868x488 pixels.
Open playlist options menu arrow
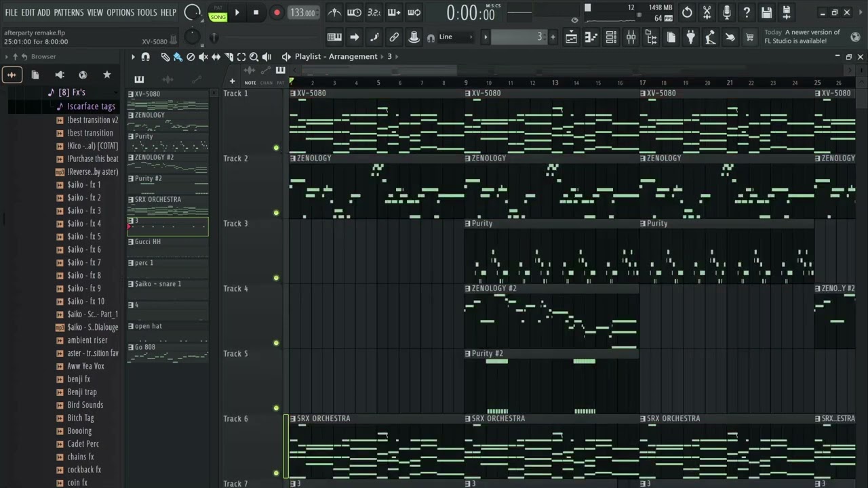pyautogui.click(x=133, y=57)
